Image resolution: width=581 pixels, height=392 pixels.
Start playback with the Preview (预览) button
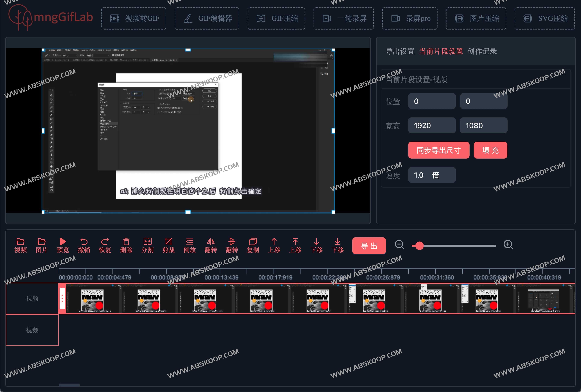tap(63, 242)
